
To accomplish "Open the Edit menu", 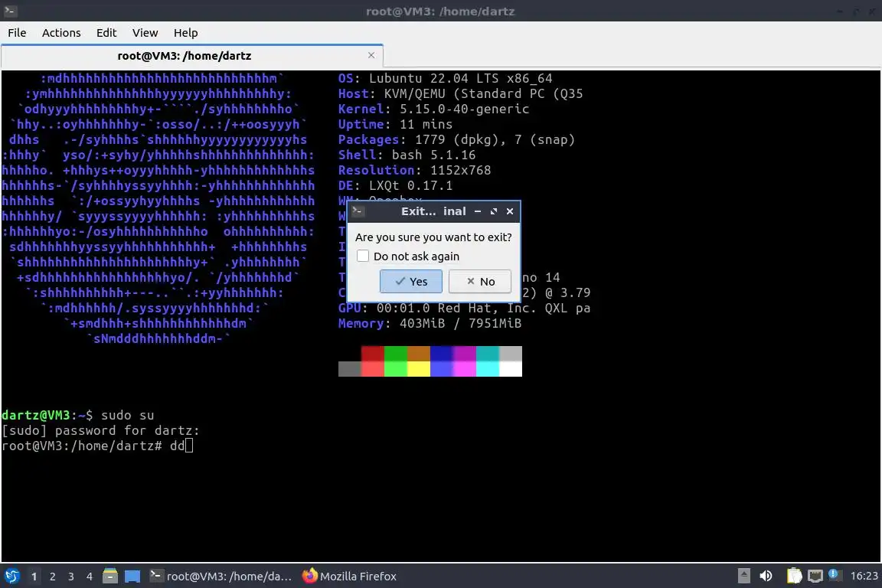I will pyautogui.click(x=106, y=33).
